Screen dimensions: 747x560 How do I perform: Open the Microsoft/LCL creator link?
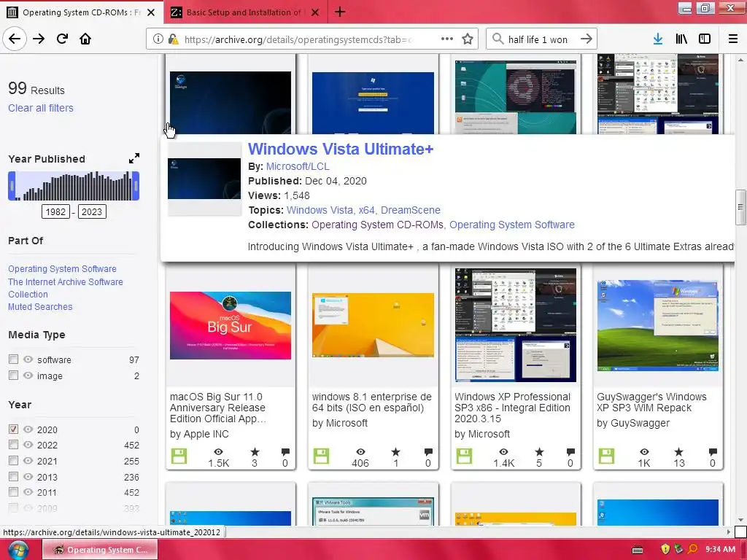pos(298,166)
